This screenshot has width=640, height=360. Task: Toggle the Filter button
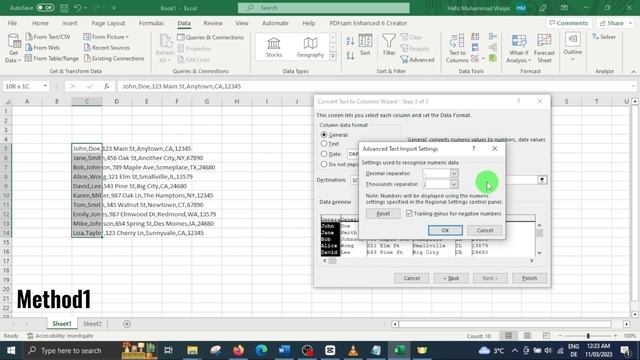[x=389, y=45]
